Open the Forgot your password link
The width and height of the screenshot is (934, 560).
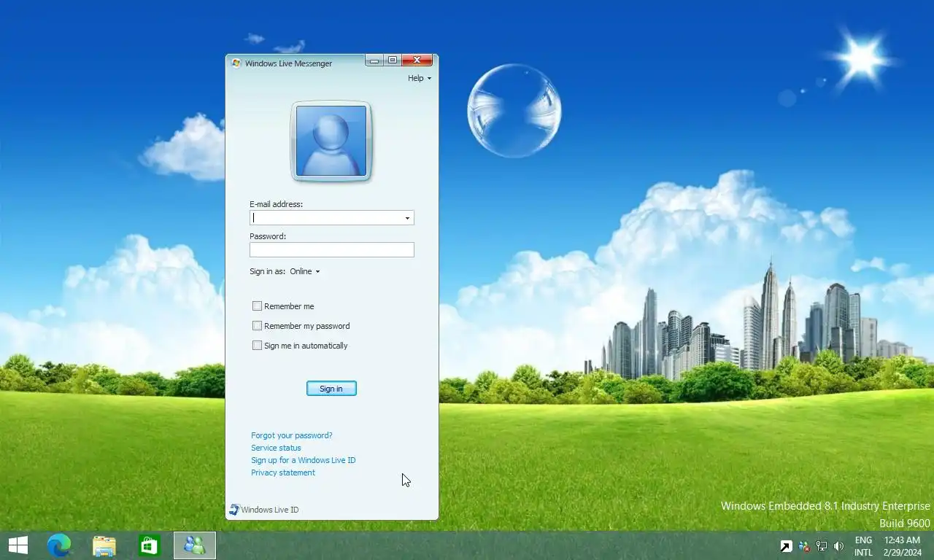(292, 435)
